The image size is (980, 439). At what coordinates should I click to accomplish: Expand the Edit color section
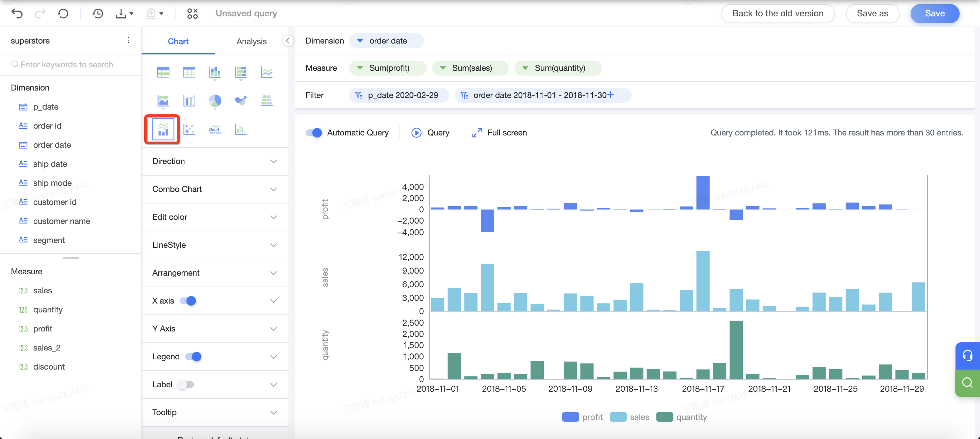[215, 217]
